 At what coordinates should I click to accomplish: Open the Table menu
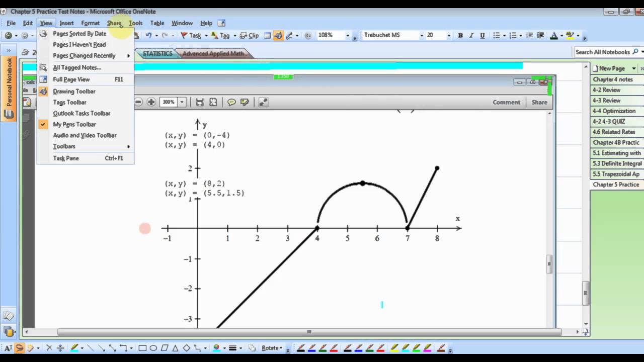point(157,23)
